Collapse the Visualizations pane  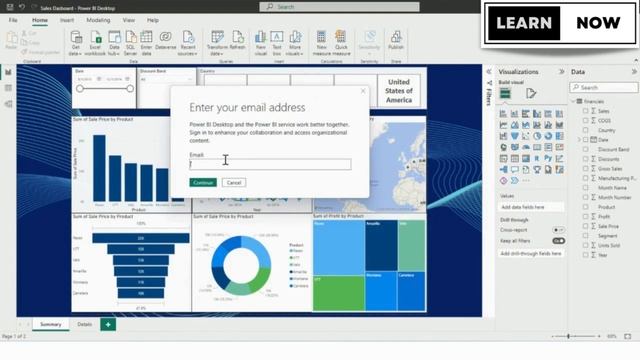(x=562, y=72)
